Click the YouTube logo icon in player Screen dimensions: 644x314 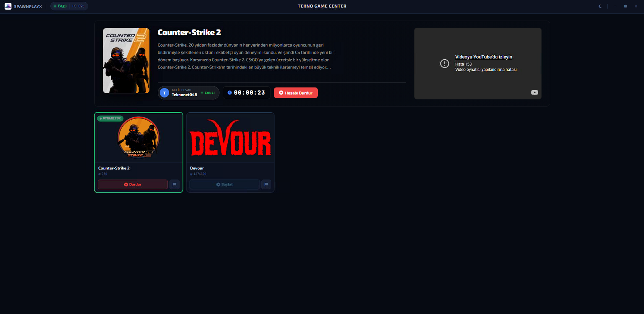tap(534, 92)
